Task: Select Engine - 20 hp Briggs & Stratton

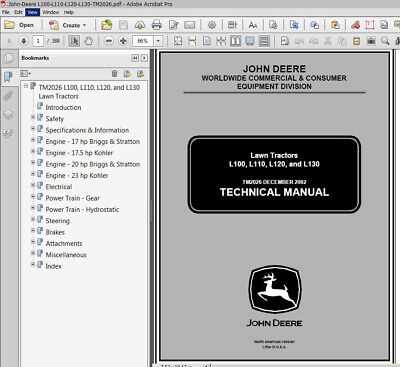Action: tap(93, 164)
